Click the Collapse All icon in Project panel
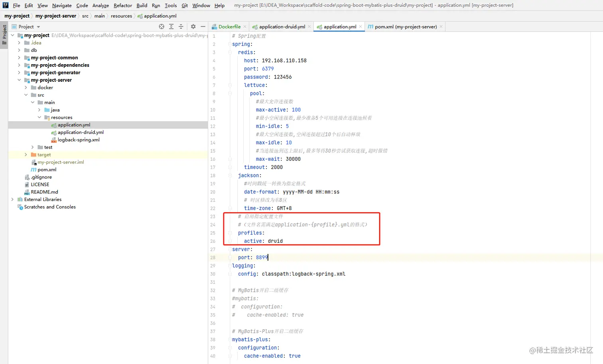The height and width of the screenshot is (364, 603). pos(181,27)
